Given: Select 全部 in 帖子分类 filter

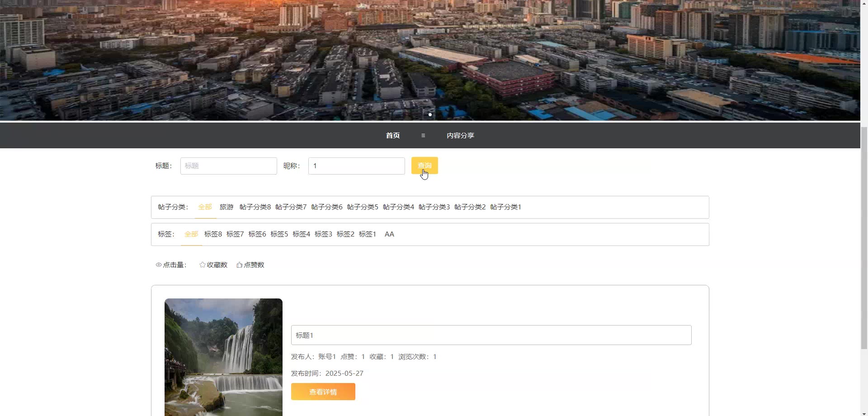Looking at the screenshot, I should (x=205, y=207).
